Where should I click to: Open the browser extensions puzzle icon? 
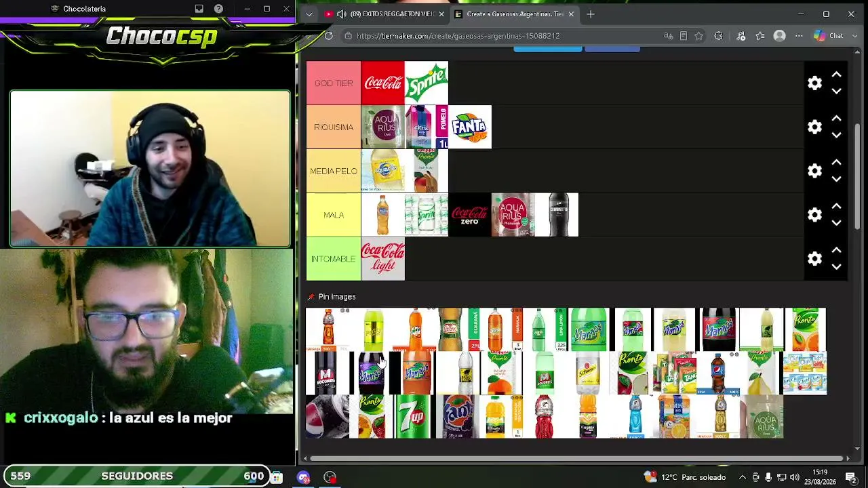pyautogui.click(x=719, y=36)
